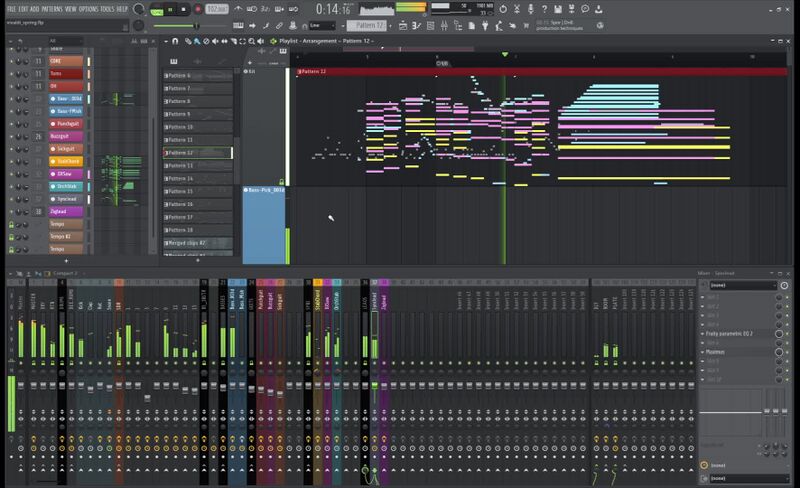This screenshot has height=488, width=800.
Task: Click the Mute speaker tool in playlist toolbar
Action: pyautogui.click(x=217, y=41)
